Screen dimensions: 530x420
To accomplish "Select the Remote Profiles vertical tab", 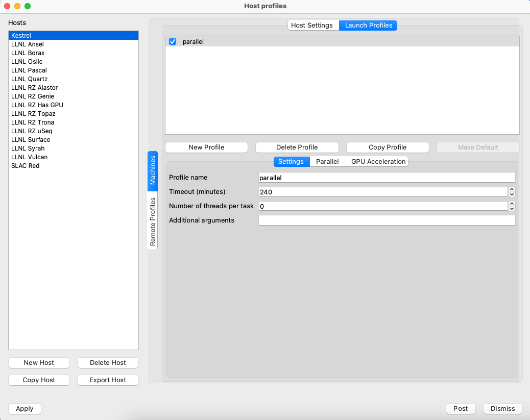I will tap(153, 221).
